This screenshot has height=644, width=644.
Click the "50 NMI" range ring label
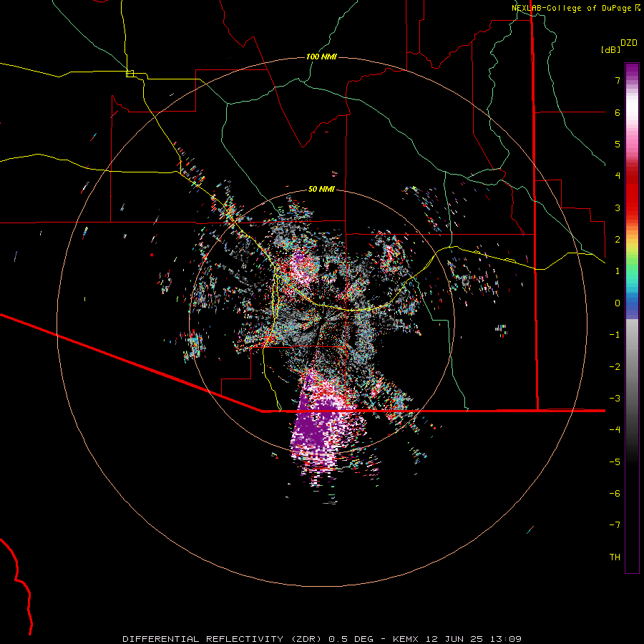pos(321,189)
